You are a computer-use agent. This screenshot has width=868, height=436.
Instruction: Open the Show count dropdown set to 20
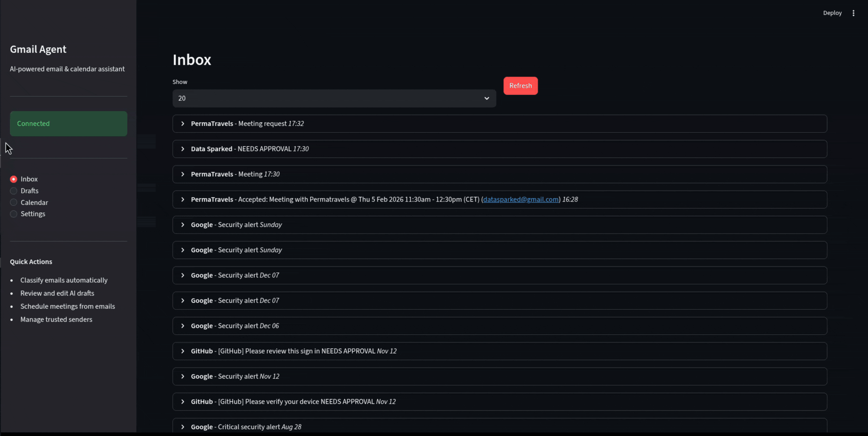(x=334, y=98)
